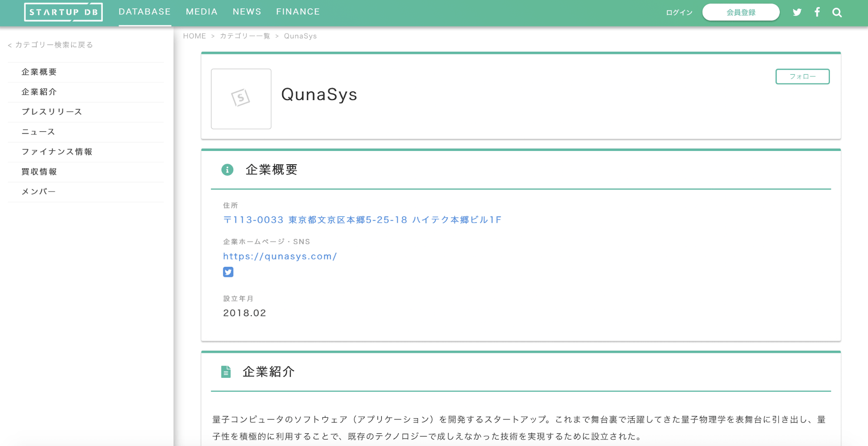Open the MEDIA menu tab
Screen dimensions: 868x446
[201, 12]
